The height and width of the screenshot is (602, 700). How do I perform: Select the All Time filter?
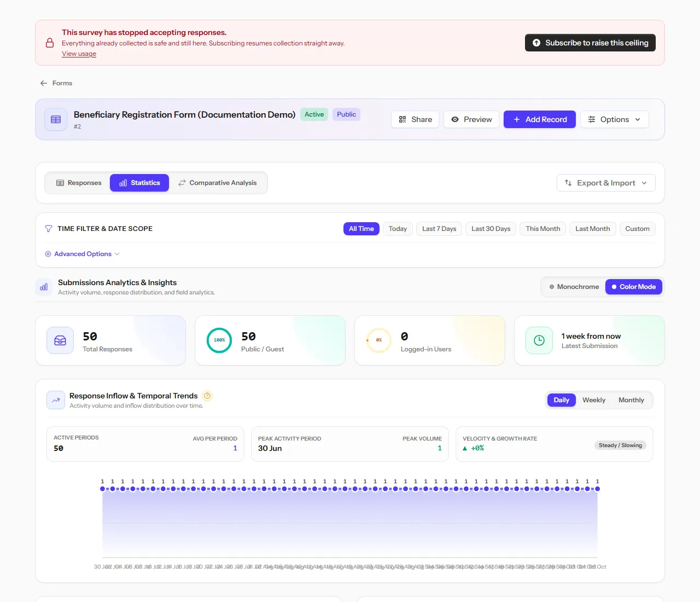tap(361, 229)
